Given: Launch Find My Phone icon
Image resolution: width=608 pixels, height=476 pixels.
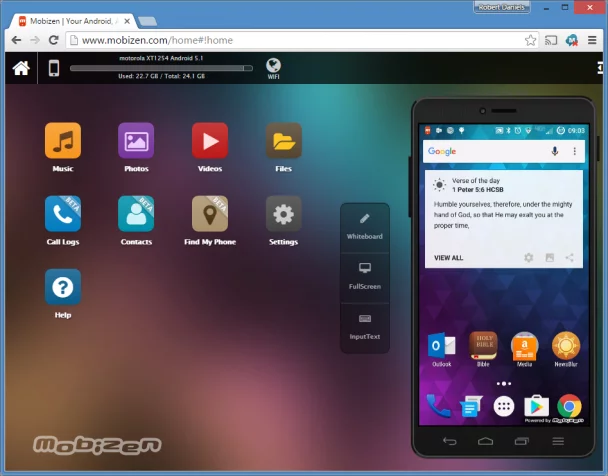Looking at the screenshot, I should 210,214.
